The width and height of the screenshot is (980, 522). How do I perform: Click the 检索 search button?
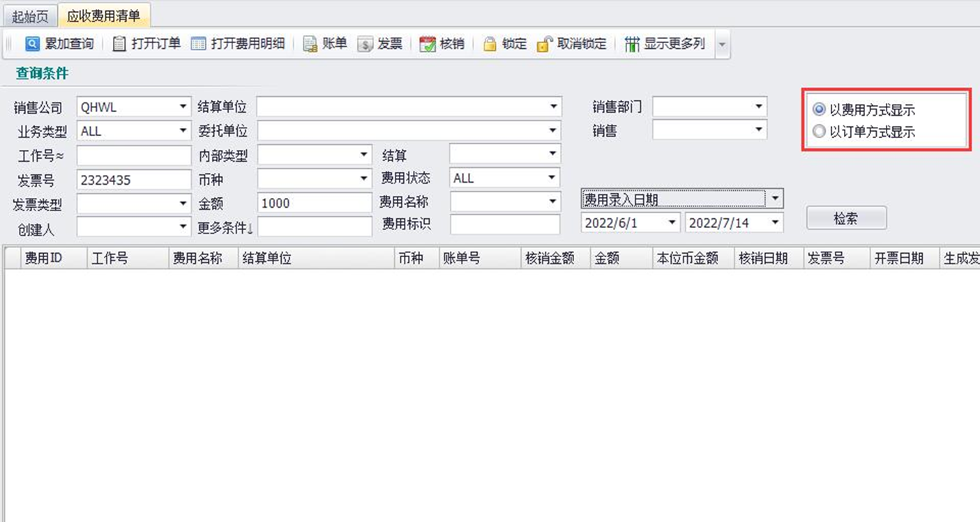coord(846,218)
